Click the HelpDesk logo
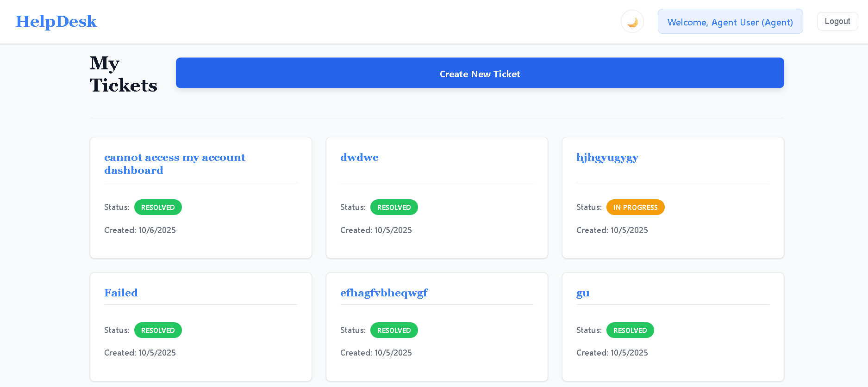 pos(56,21)
